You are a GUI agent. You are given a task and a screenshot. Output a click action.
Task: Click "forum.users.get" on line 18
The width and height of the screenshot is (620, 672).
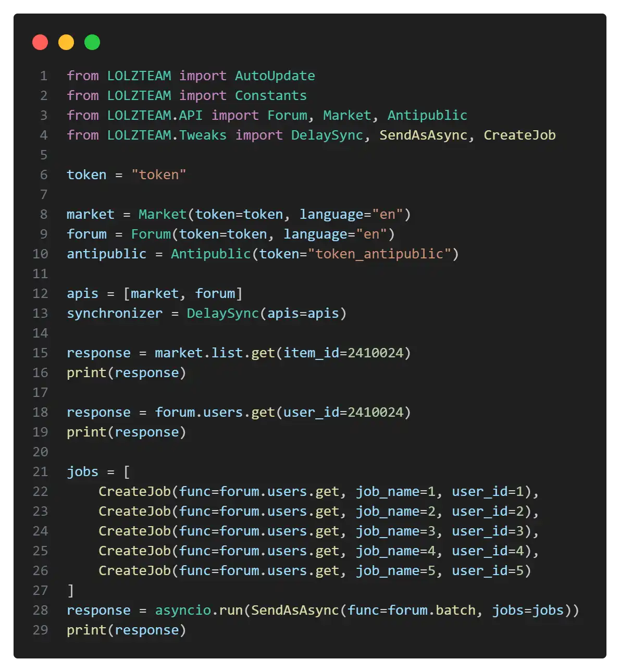point(215,413)
